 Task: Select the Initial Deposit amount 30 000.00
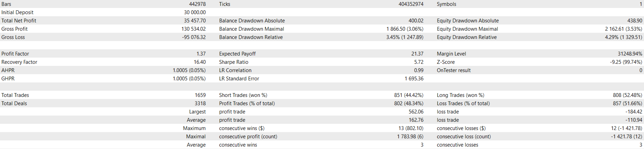(195, 12)
